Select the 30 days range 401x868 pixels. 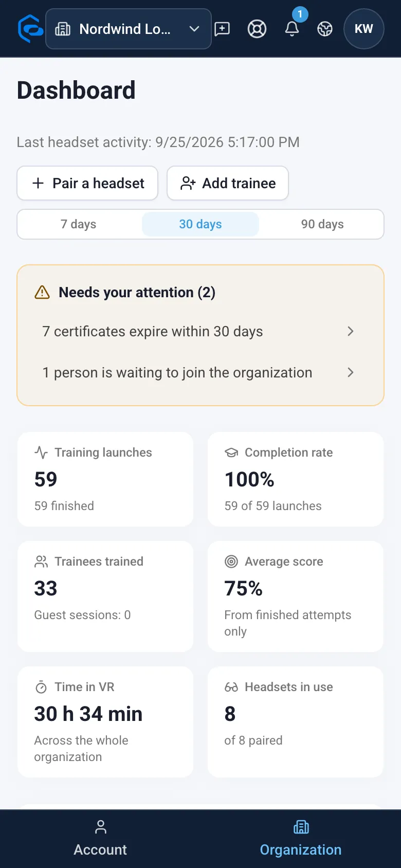[200, 224]
